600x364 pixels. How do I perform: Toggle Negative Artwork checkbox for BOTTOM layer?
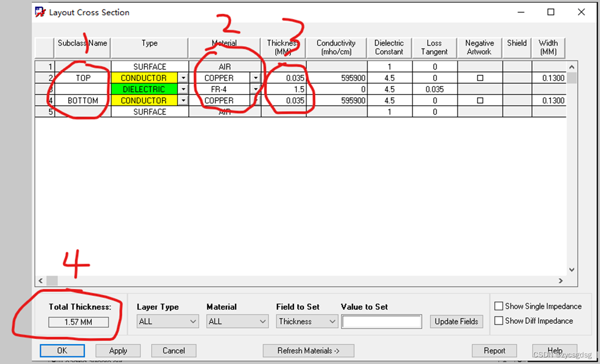pos(479,101)
